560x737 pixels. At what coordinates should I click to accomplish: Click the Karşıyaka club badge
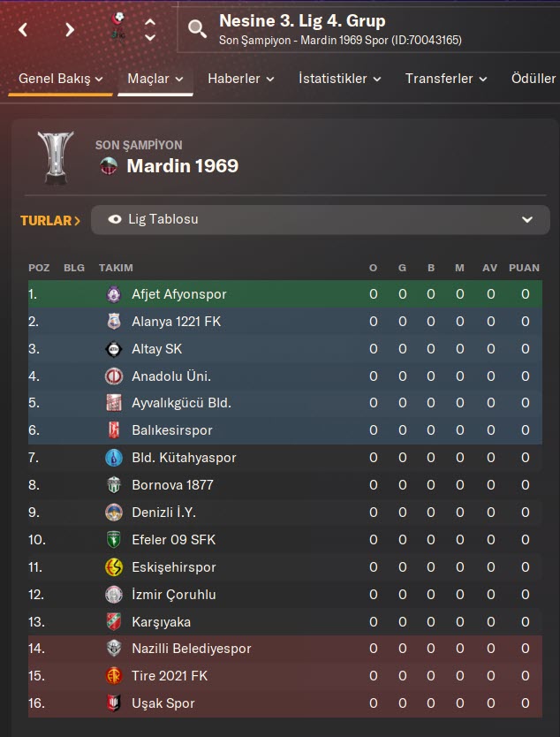114,621
